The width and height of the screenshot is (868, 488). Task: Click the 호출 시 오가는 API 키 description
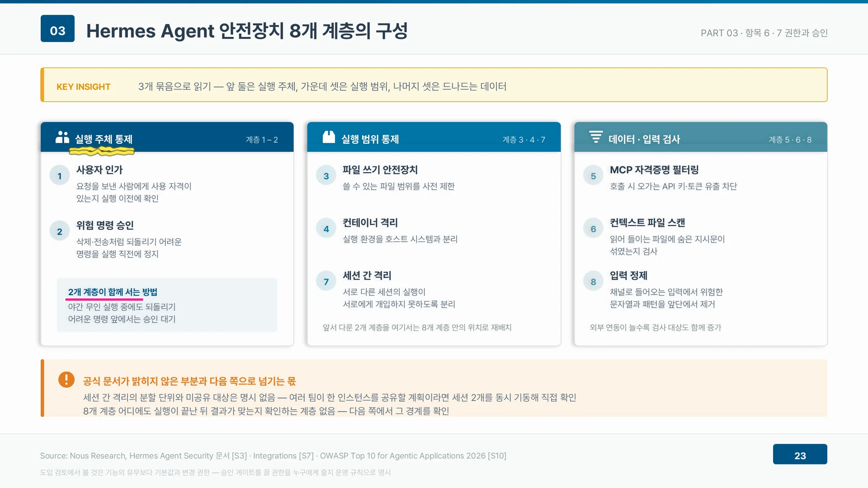coord(673,186)
